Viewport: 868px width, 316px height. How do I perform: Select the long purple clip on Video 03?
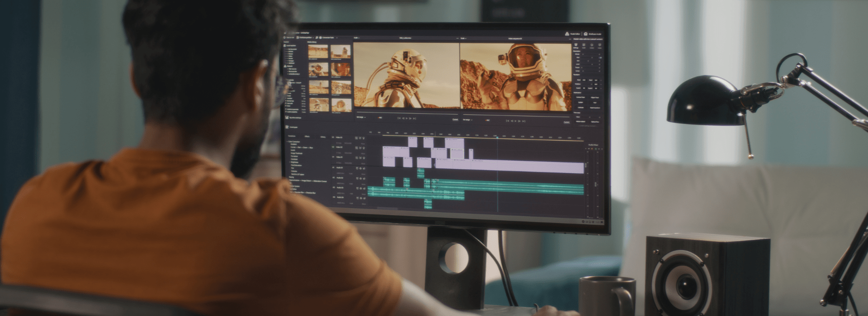point(509,166)
